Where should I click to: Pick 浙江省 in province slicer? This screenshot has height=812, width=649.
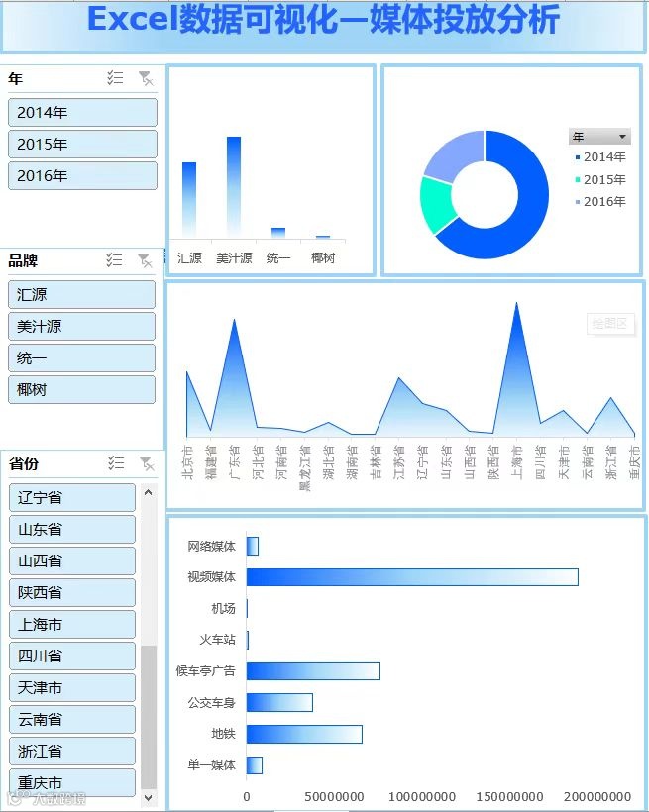72,751
